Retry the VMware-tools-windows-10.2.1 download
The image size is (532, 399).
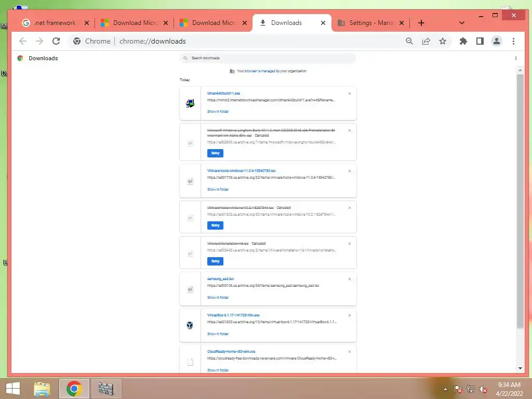pos(215,225)
